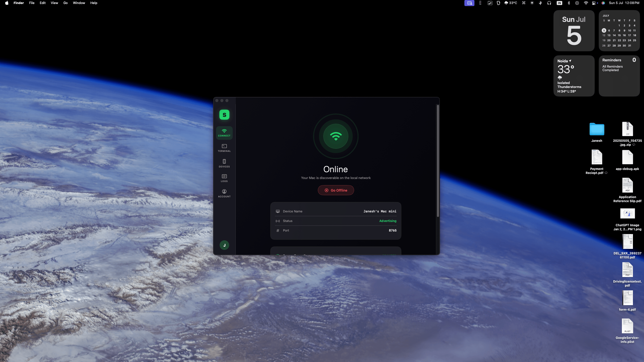The image size is (644, 362).
Task: Click the menu bar date and time
Action: [x=624, y=3]
